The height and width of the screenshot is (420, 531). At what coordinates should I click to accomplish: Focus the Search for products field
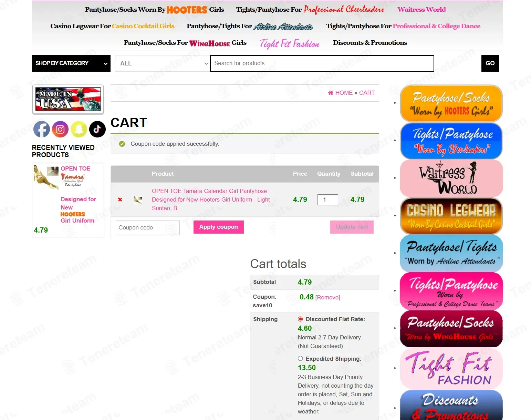322,63
